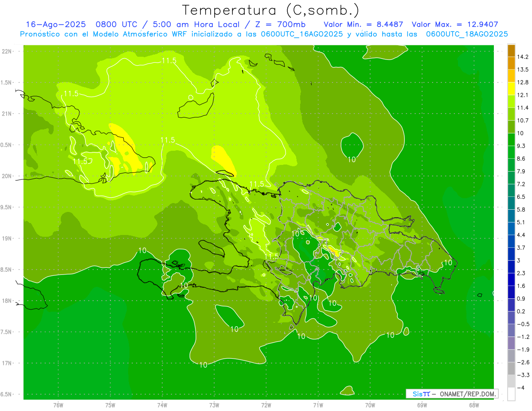The image size is (532, 411).
Task: Click the colorbar value "10.7"
Action: coord(523,121)
